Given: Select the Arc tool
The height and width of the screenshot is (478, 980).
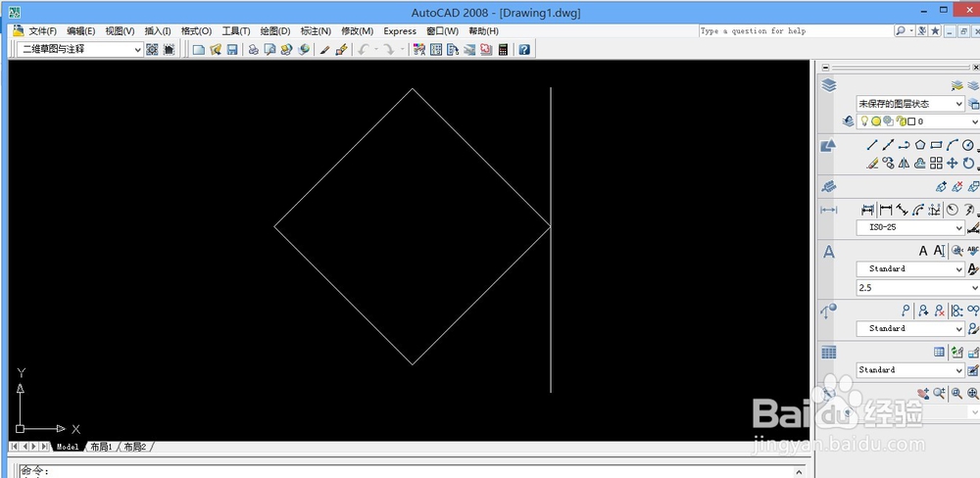Looking at the screenshot, I should coord(952,146).
